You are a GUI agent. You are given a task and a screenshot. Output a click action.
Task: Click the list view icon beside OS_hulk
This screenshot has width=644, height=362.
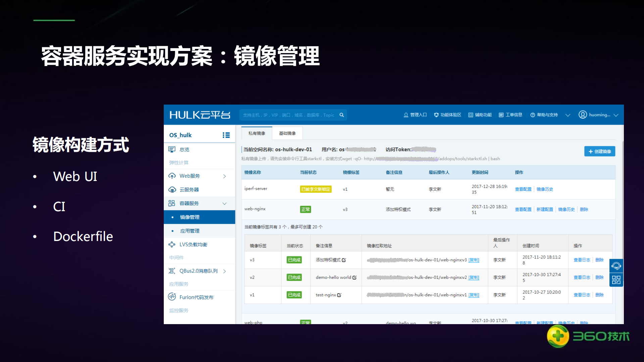point(226,134)
